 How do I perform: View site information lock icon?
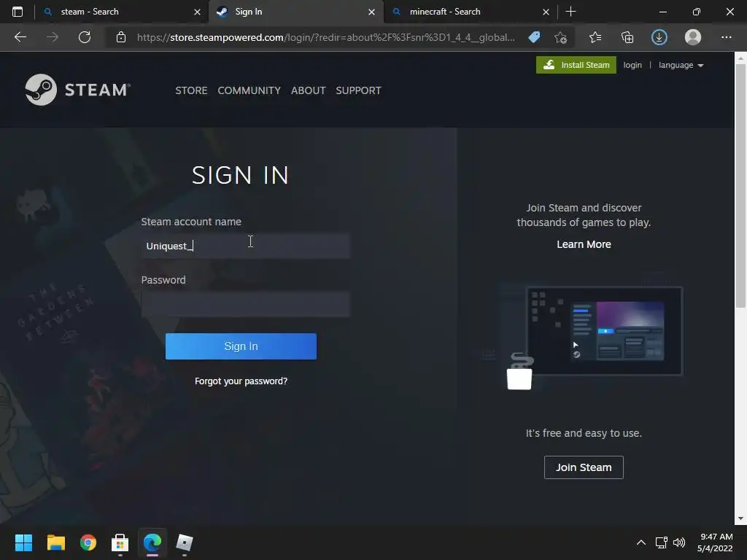[x=121, y=37]
